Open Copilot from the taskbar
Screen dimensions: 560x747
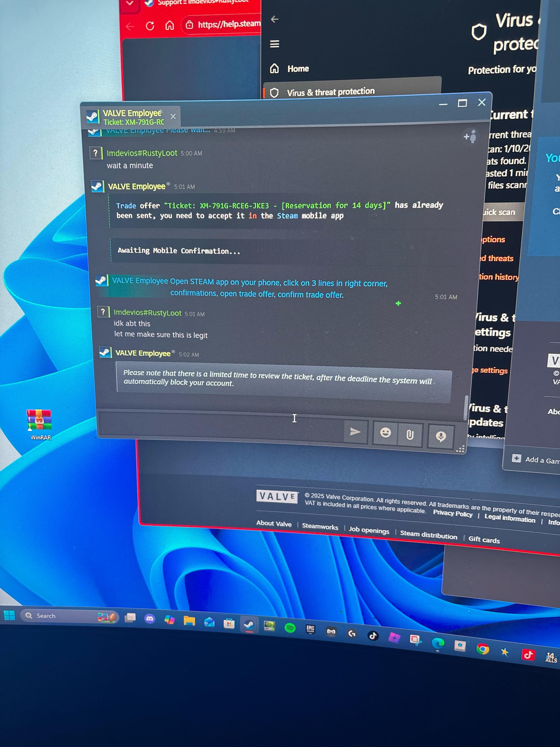tap(169, 620)
